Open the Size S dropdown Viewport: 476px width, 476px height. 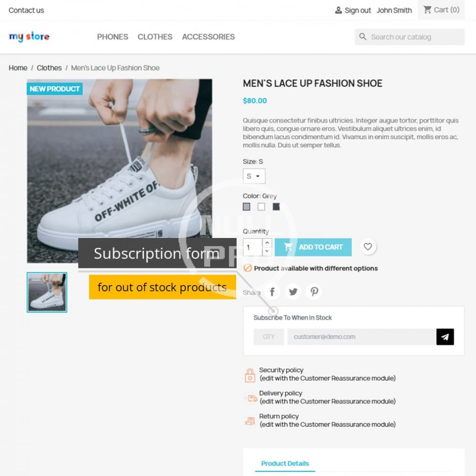pyautogui.click(x=254, y=176)
